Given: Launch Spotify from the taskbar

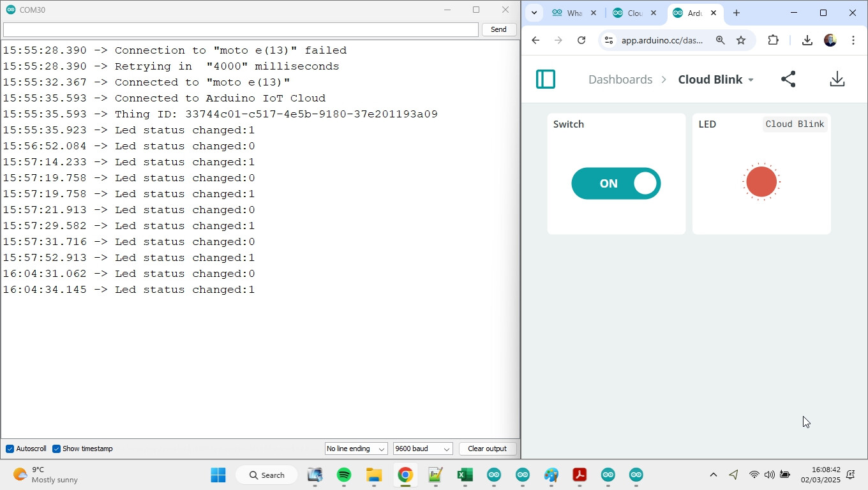Looking at the screenshot, I should coord(344,475).
